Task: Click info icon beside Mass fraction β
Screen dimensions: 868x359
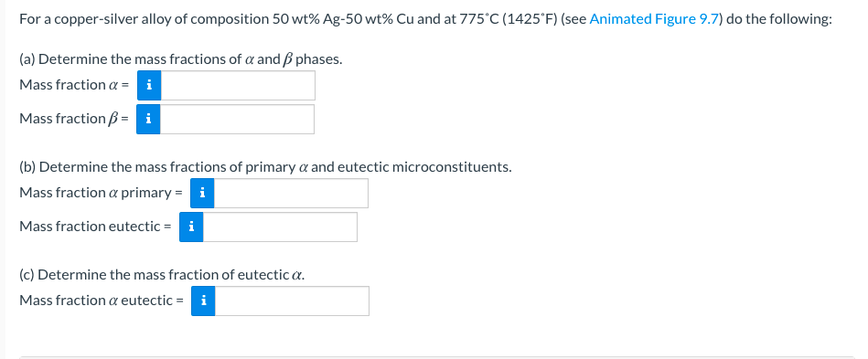Action: pos(148,119)
